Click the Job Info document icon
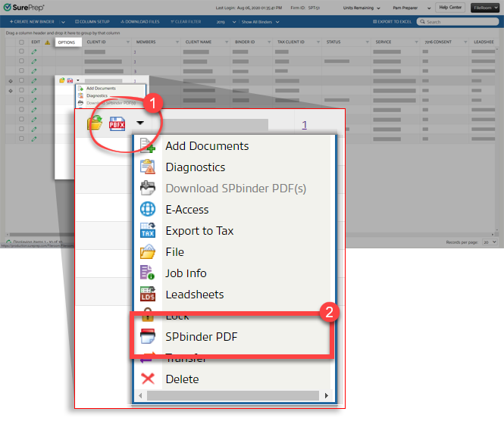Screen dimensions: 504x421 coord(147,273)
